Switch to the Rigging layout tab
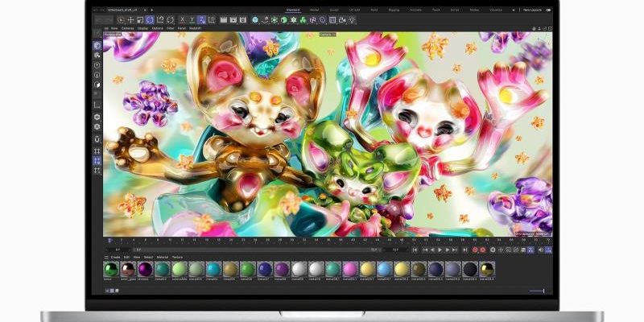 point(394,10)
